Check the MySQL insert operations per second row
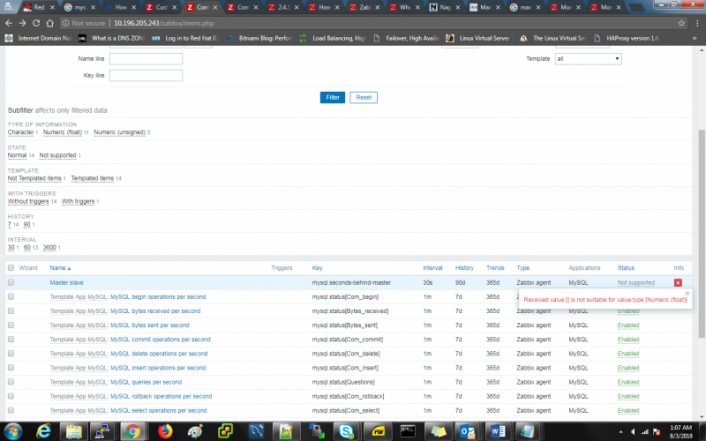This screenshot has height=441, width=706. tap(11, 368)
